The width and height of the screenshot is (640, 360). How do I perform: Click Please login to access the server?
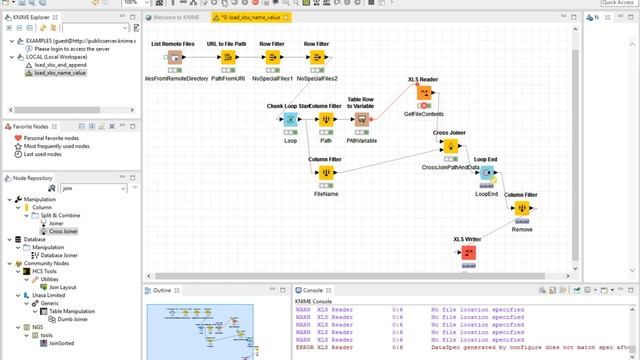(x=68, y=49)
